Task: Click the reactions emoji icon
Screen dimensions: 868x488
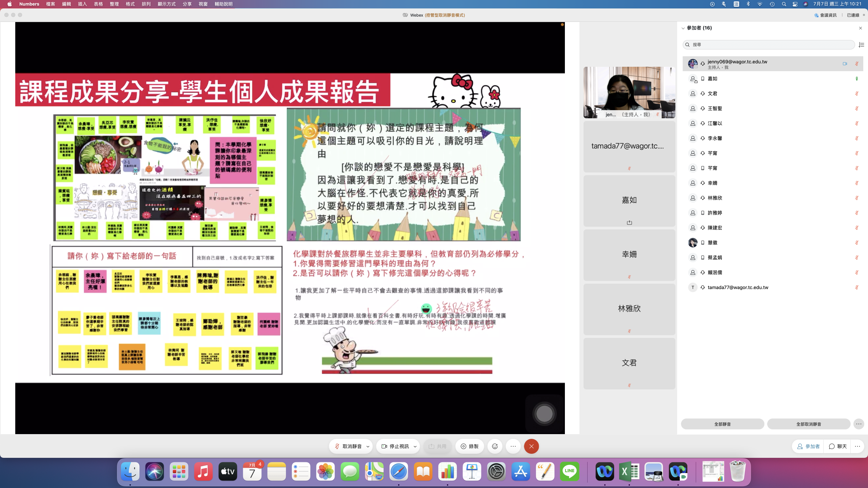Action: [495, 446]
